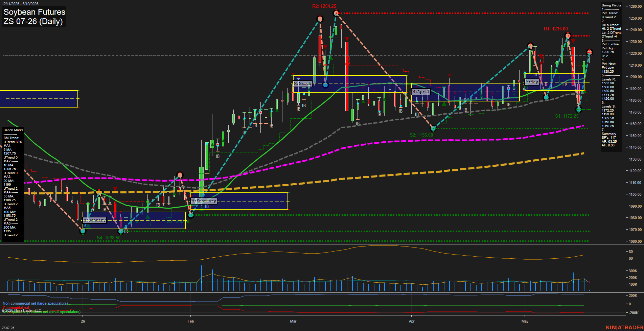Click 1426.00 in the Levels R list
This screenshot has width=644, height=331.
pyautogui.click(x=608, y=99)
